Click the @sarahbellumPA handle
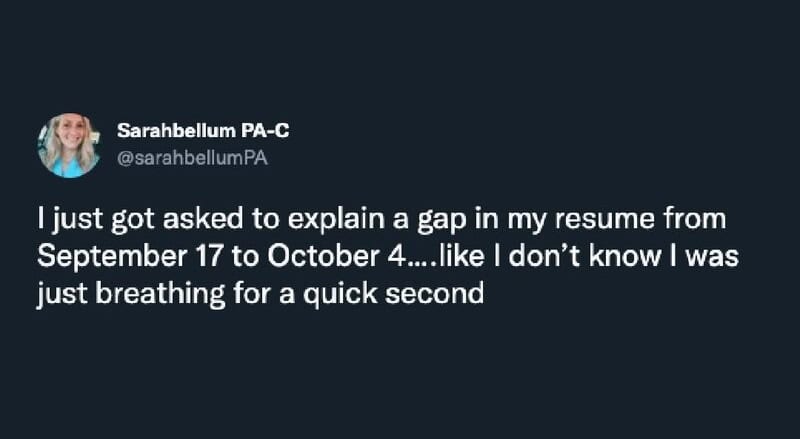800x439 pixels. click(x=194, y=156)
